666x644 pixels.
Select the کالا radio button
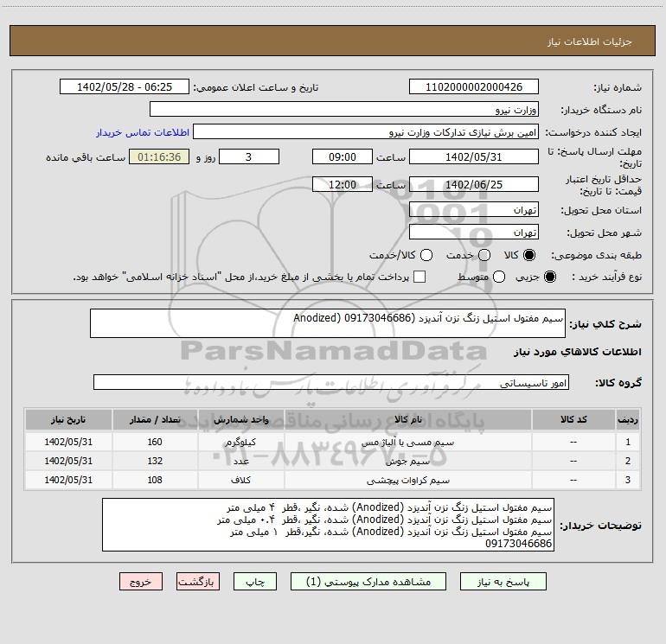[x=529, y=255]
